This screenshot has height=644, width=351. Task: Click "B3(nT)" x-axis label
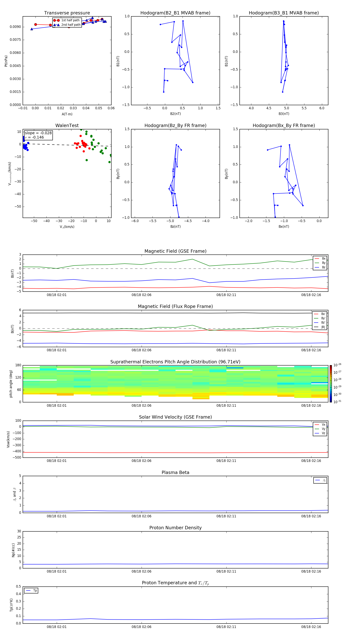[x=284, y=114]
